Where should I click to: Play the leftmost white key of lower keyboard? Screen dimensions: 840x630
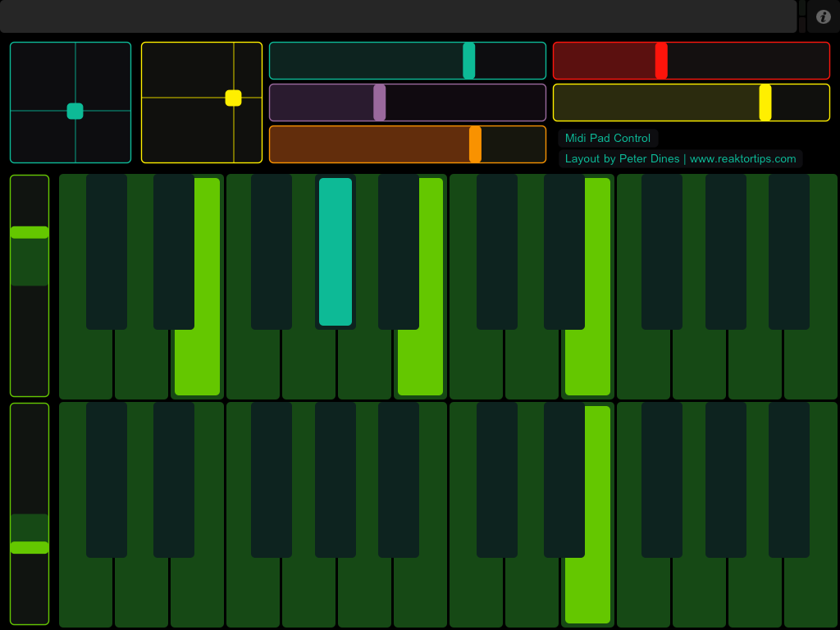coord(85,592)
